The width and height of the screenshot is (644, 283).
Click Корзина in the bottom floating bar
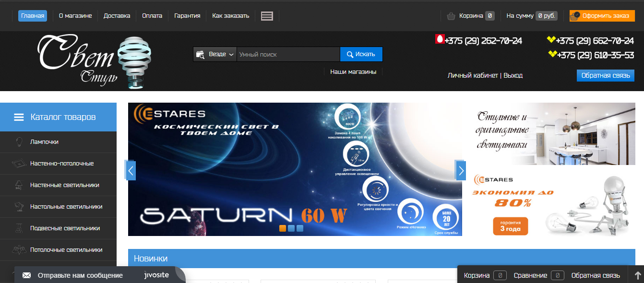[x=477, y=275]
